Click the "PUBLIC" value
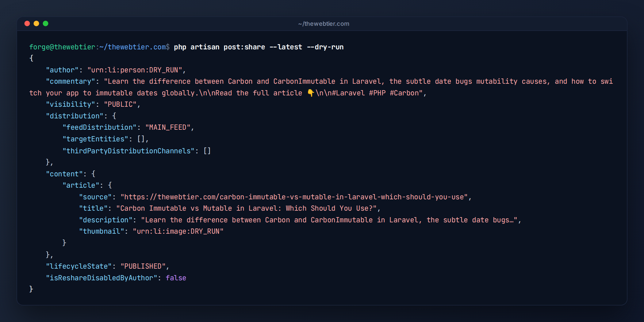Viewport: 644px width, 322px height. click(x=120, y=104)
